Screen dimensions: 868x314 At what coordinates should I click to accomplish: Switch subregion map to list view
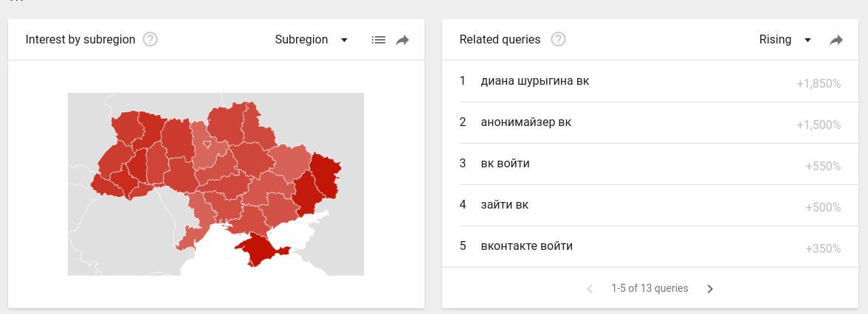click(x=379, y=40)
